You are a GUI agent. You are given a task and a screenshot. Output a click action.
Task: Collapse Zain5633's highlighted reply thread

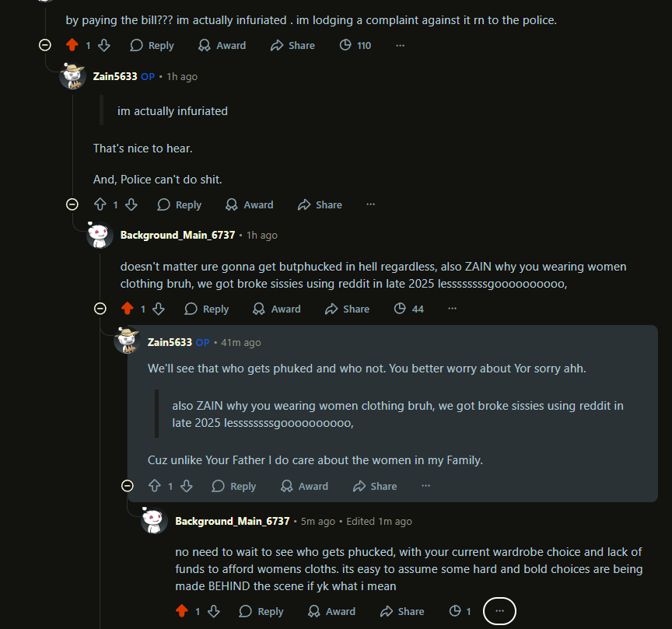[127, 486]
